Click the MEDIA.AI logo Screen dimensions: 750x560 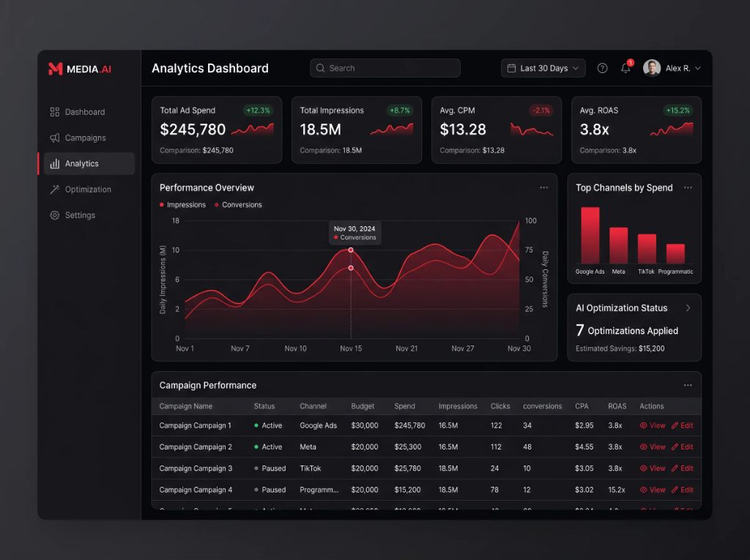pos(79,69)
